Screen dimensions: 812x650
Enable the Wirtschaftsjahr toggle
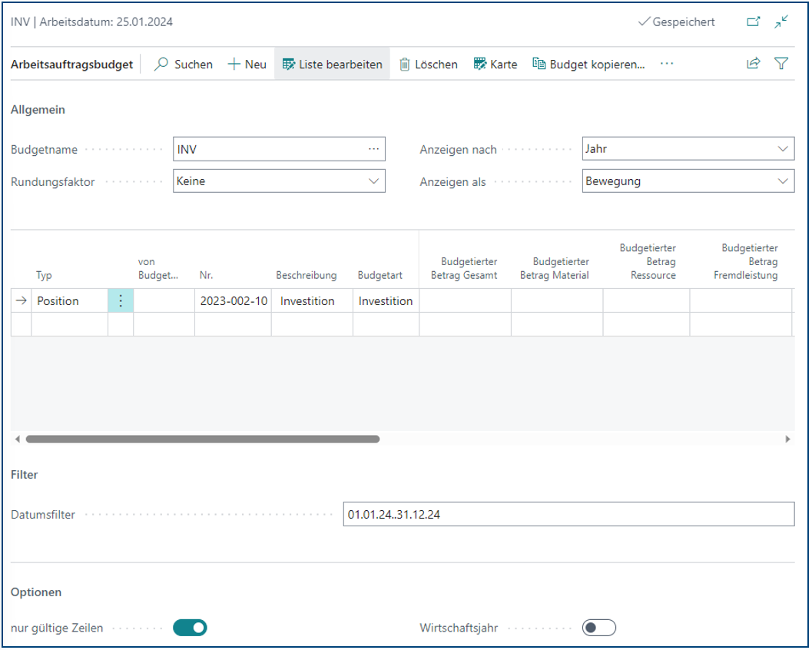[x=599, y=628]
